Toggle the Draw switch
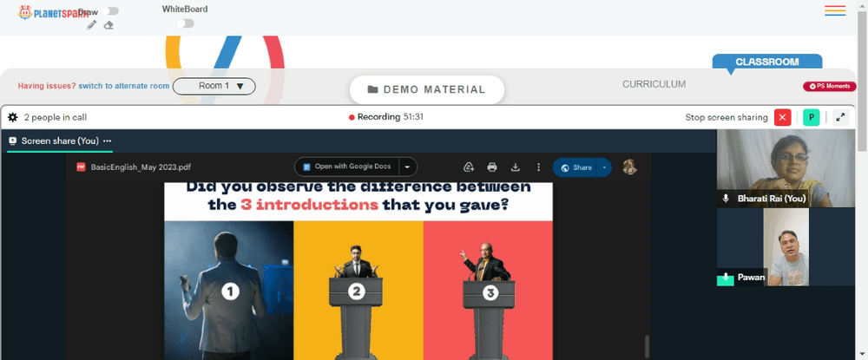Viewport: 868px width, 360px height. (x=109, y=11)
